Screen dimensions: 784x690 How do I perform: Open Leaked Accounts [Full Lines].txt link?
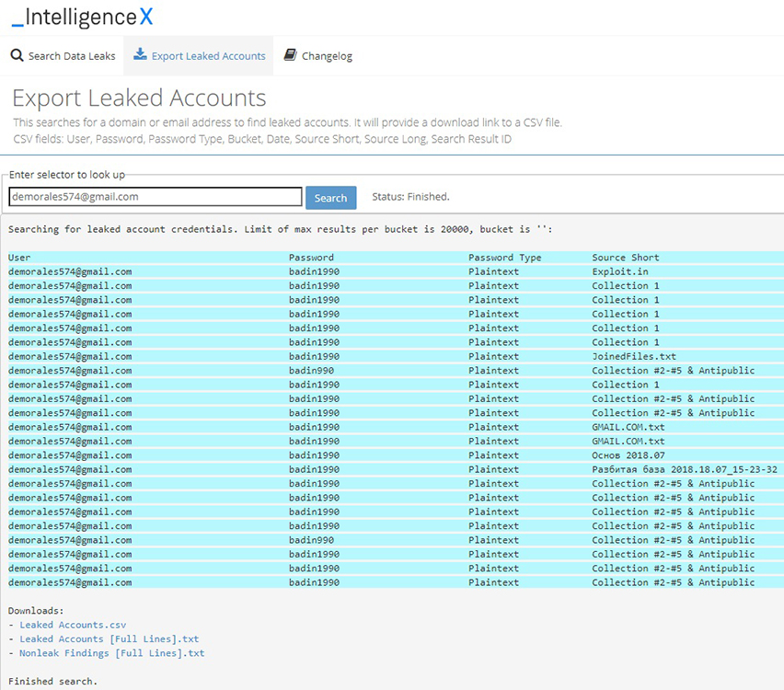[109, 638]
